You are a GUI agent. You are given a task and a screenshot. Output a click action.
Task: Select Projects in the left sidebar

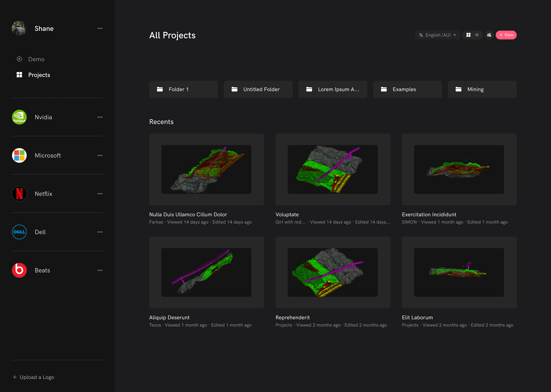pos(39,75)
